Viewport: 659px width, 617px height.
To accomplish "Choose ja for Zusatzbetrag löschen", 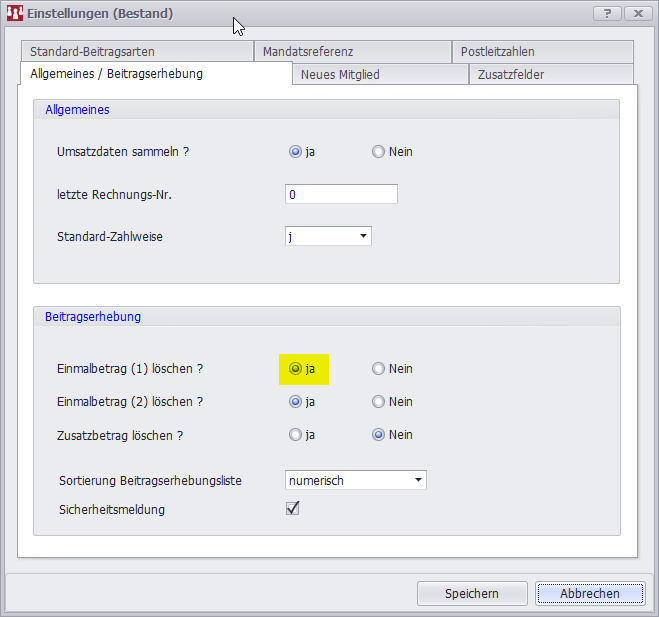I will (x=295, y=435).
